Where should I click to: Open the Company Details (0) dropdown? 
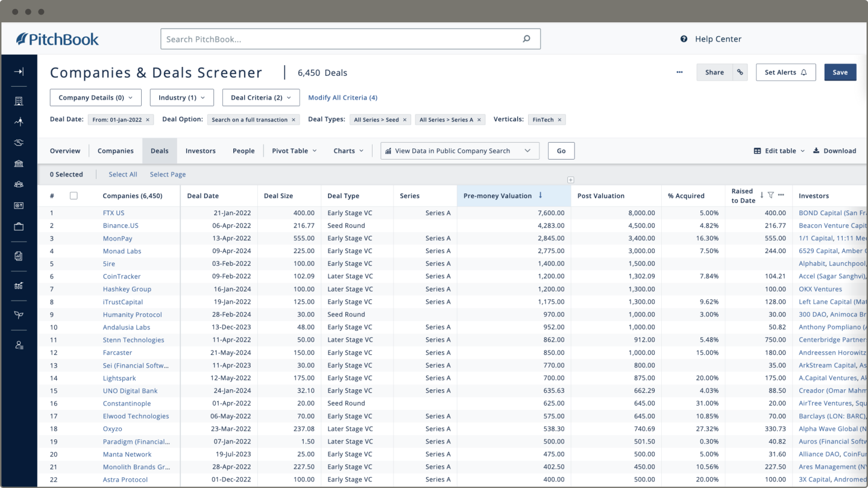[x=96, y=98]
